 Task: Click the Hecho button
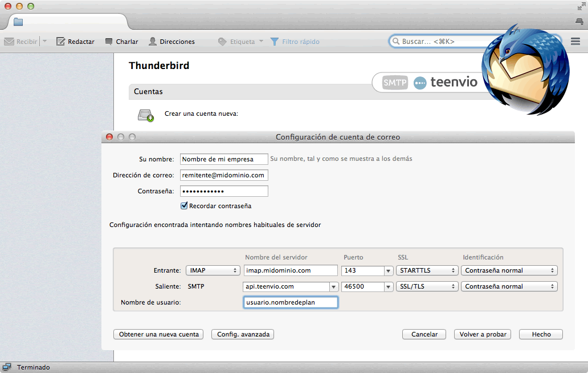pos(541,334)
